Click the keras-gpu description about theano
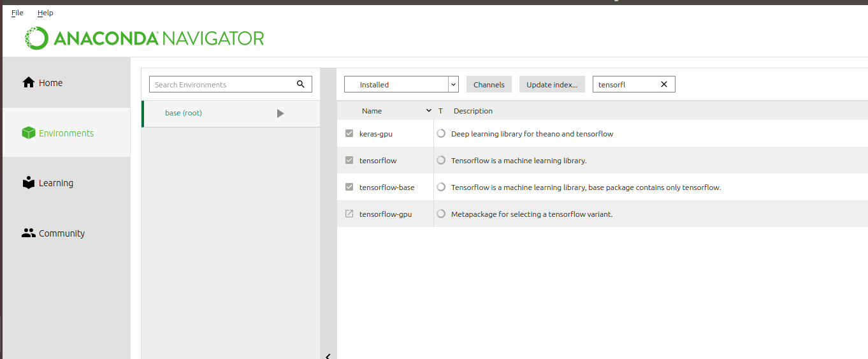Image resolution: width=868 pixels, height=359 pixels. (x=532, y=134)
